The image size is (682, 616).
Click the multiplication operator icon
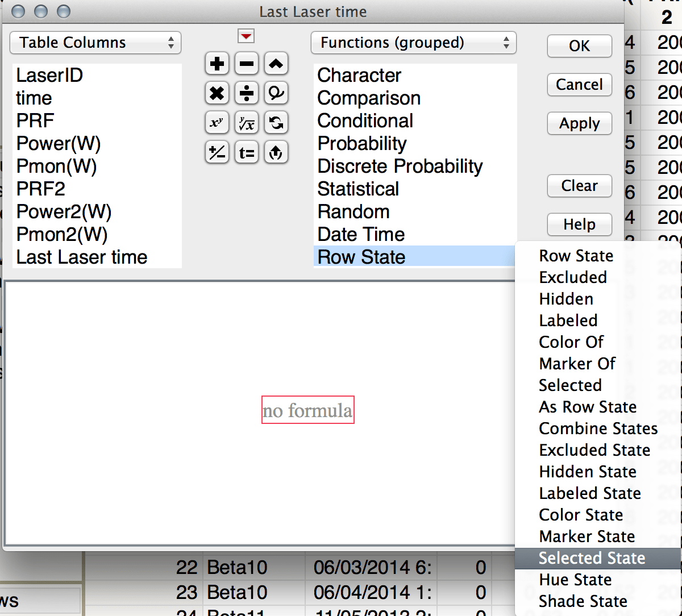pyautogui.click(x=217, y=93)
